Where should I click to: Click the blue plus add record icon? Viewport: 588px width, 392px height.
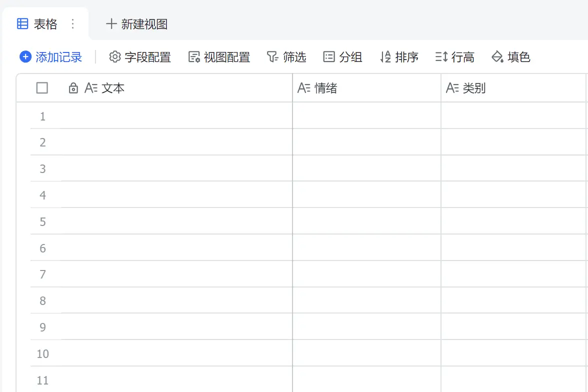click(x=25, y=57)
